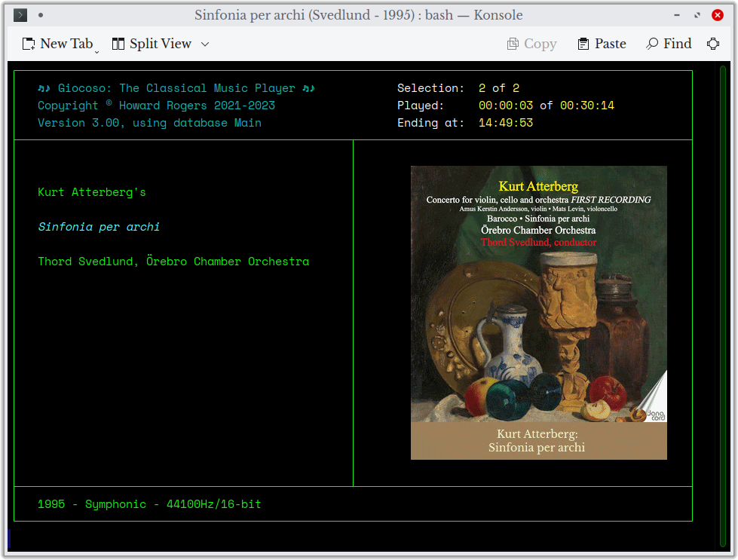Open the window menu via the Konsole title bar icon
738x560 pixels.
(x=20, y=14)
